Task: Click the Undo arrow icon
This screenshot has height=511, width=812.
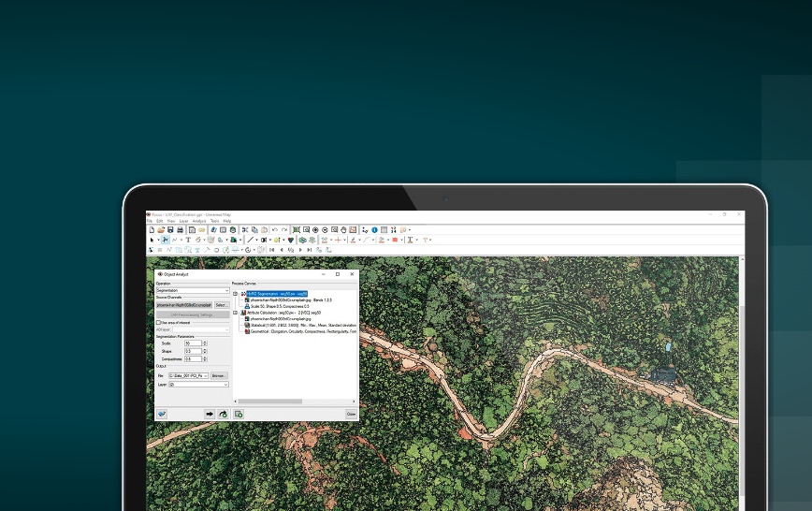Action: pyautogui.click(x=274, y=229)
